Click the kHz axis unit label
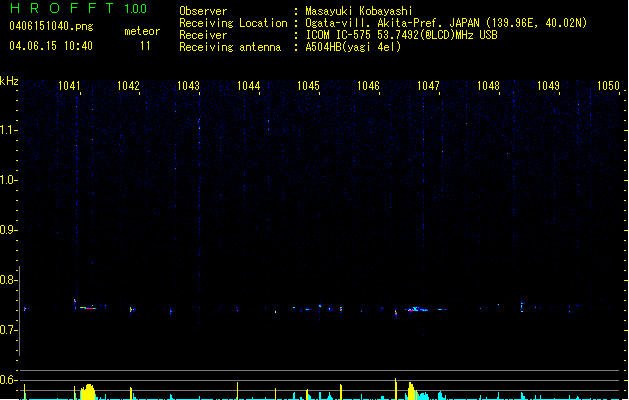 (9, 81)
